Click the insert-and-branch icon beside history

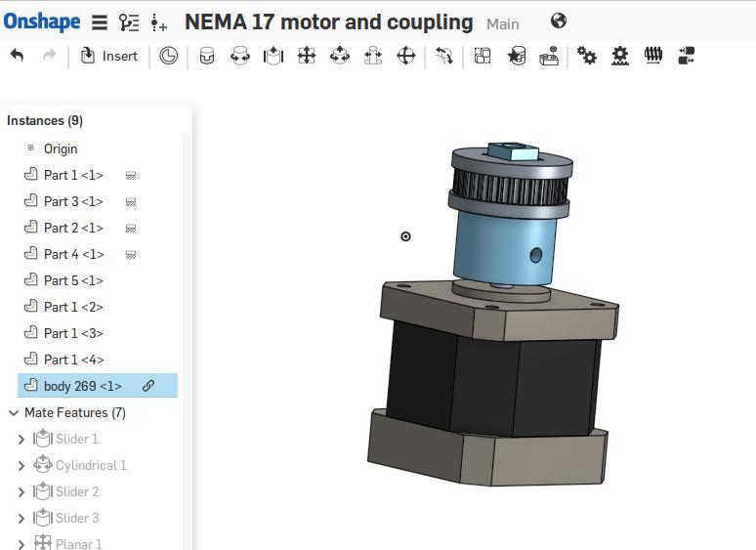[x=158, y=22]
